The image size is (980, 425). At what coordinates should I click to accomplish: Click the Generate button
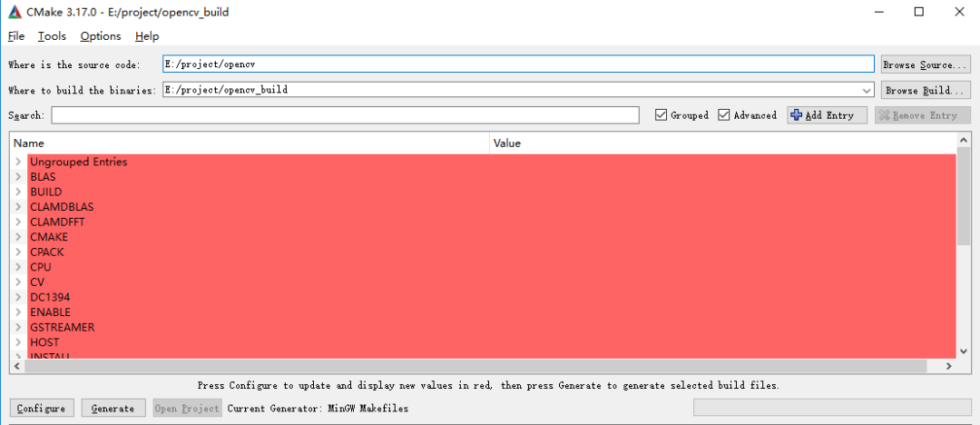(113, 408)
